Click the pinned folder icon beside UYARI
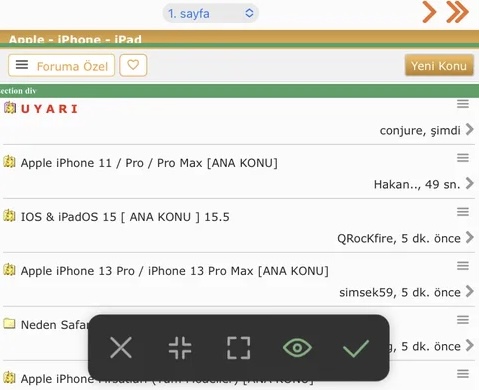This screenshot has width=479, height=390. coord(10,108)
